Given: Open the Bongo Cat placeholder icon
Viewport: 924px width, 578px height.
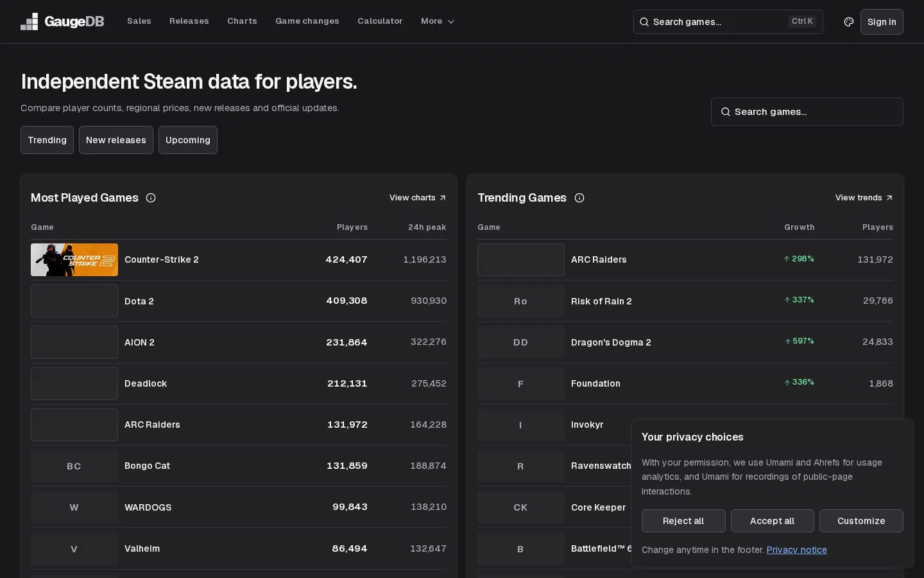Looking at the screenshot, I should point(74,466).
